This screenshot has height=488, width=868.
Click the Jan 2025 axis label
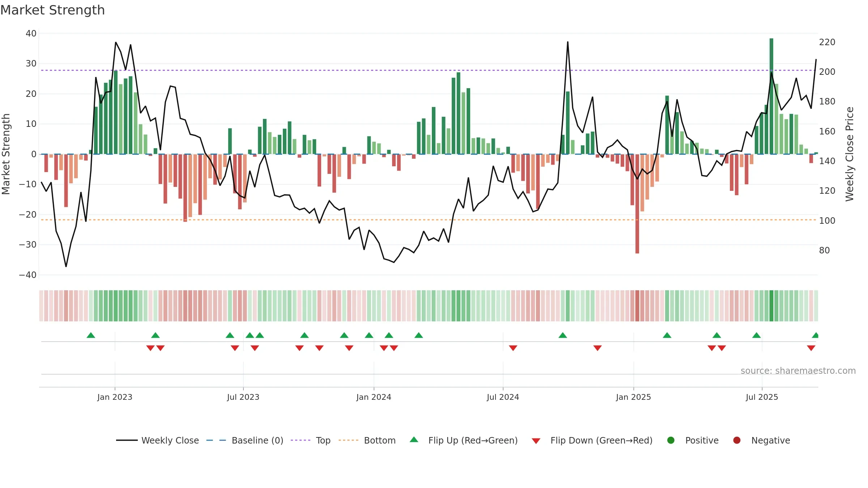(633, 397)
